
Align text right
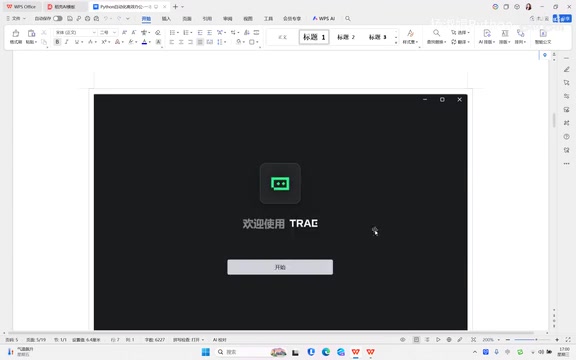[x=190, y=42]
